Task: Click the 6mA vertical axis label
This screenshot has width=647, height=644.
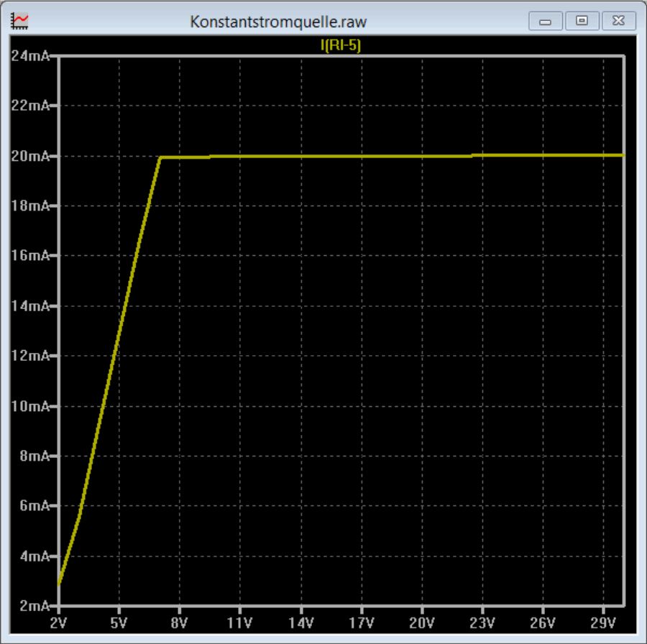Action: point(35,505)
